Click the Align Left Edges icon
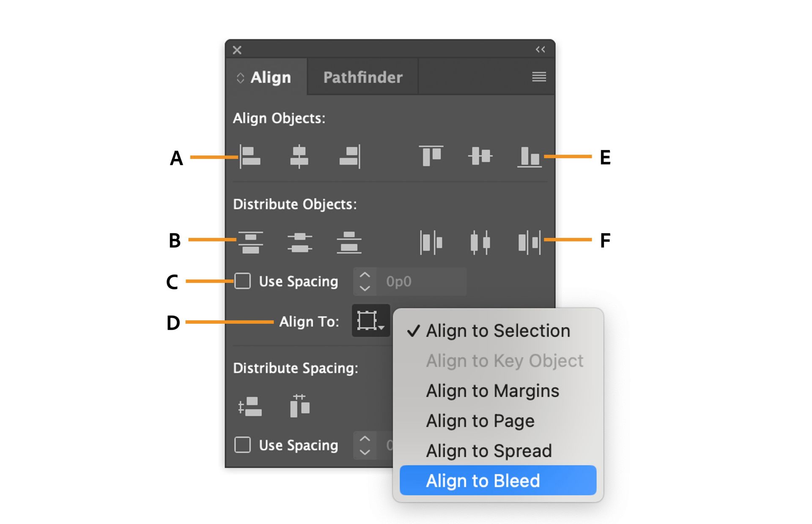This screenshot has height=524, width=812. coord(250,157)
